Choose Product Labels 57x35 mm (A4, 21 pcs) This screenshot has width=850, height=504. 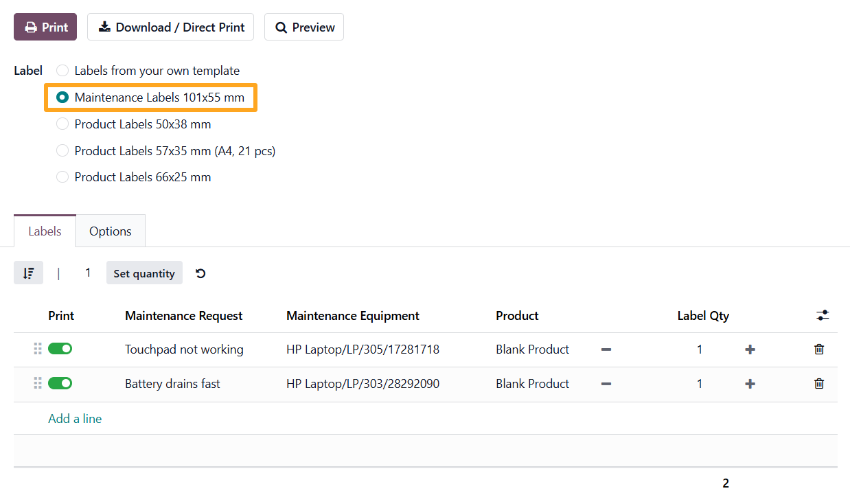click(62, 150)
